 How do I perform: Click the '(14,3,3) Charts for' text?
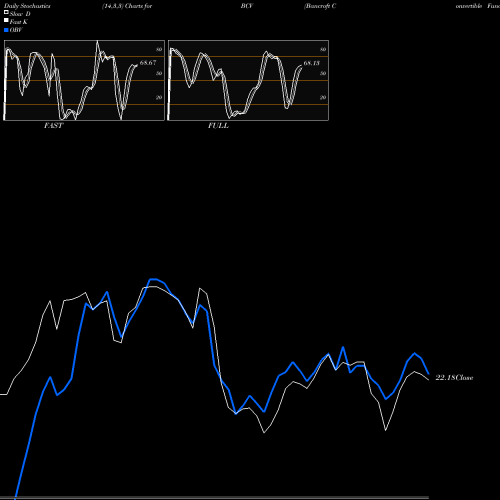coord(127,6)
